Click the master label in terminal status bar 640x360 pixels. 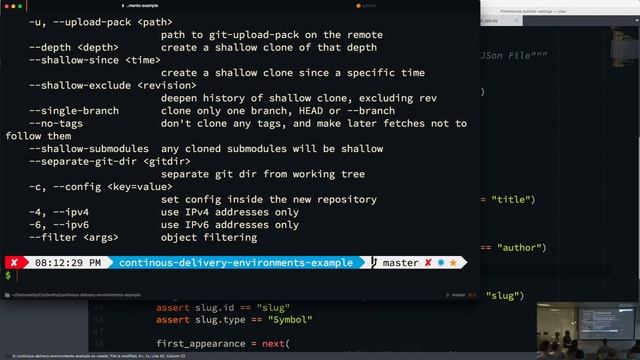click(x=458, y=295)
